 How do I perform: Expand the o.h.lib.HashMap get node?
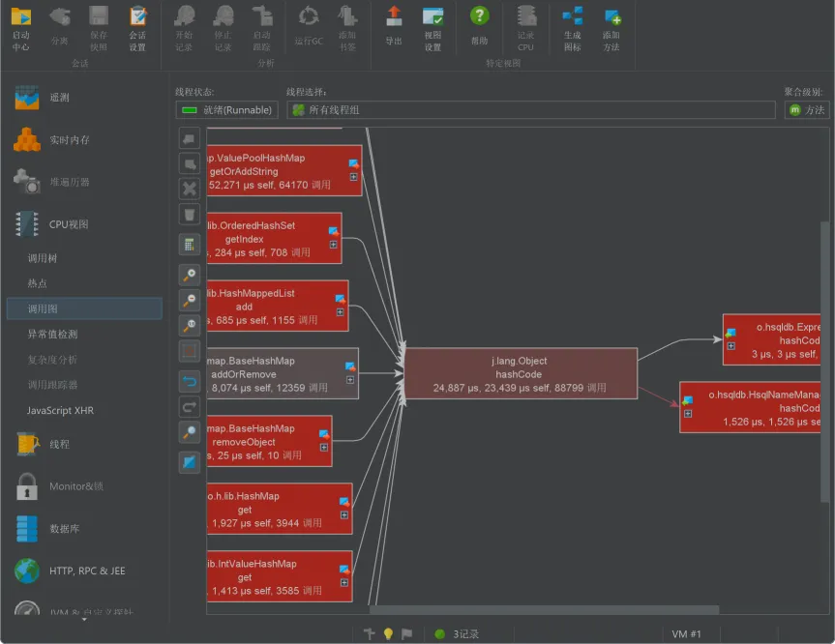coord(344,514)
